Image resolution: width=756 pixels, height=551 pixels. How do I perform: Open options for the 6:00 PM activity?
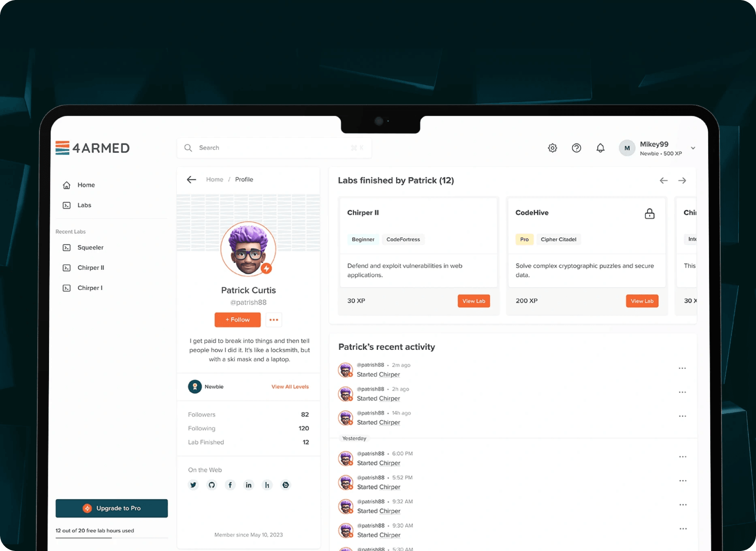tap(683, 457)
